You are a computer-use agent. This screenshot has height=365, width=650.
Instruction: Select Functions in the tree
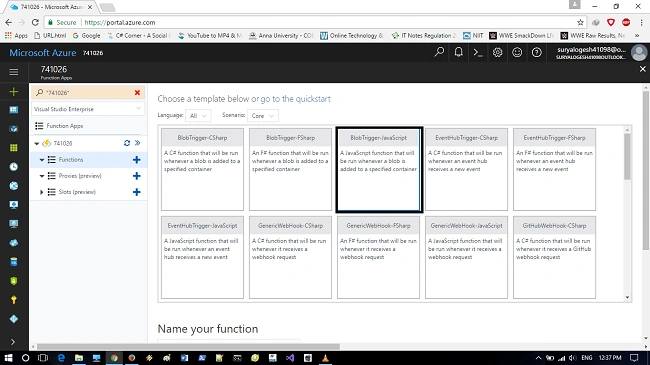(70, 160)
